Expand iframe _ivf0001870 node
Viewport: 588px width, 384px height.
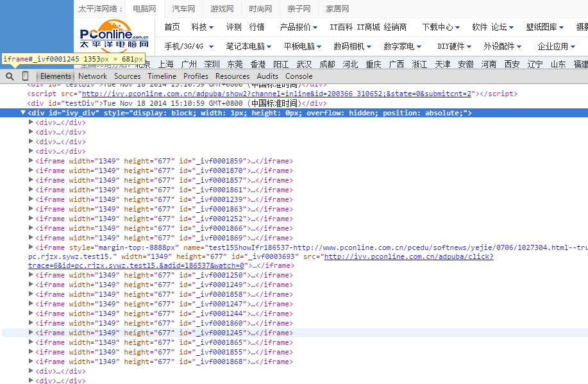click(x=31, y=171)
